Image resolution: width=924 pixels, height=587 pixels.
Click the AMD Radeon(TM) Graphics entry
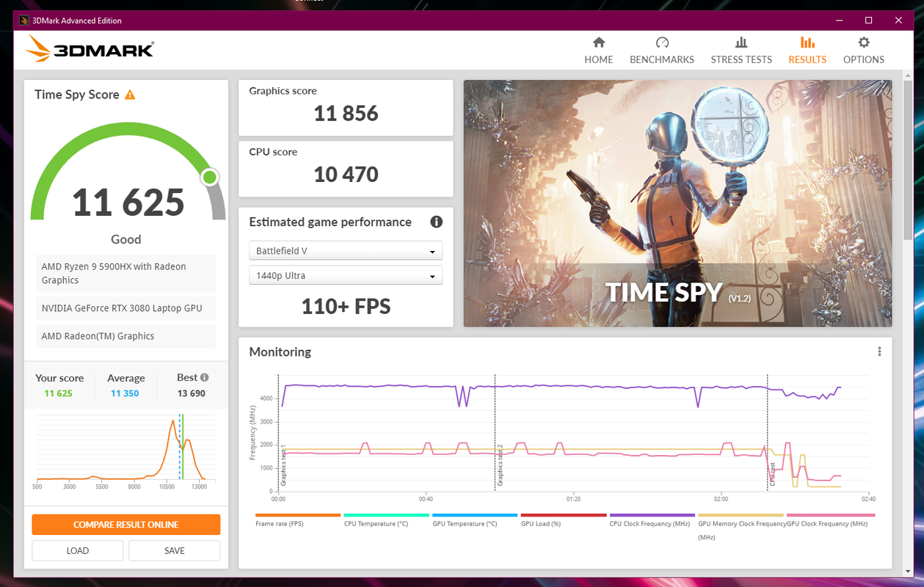(125, 336)
